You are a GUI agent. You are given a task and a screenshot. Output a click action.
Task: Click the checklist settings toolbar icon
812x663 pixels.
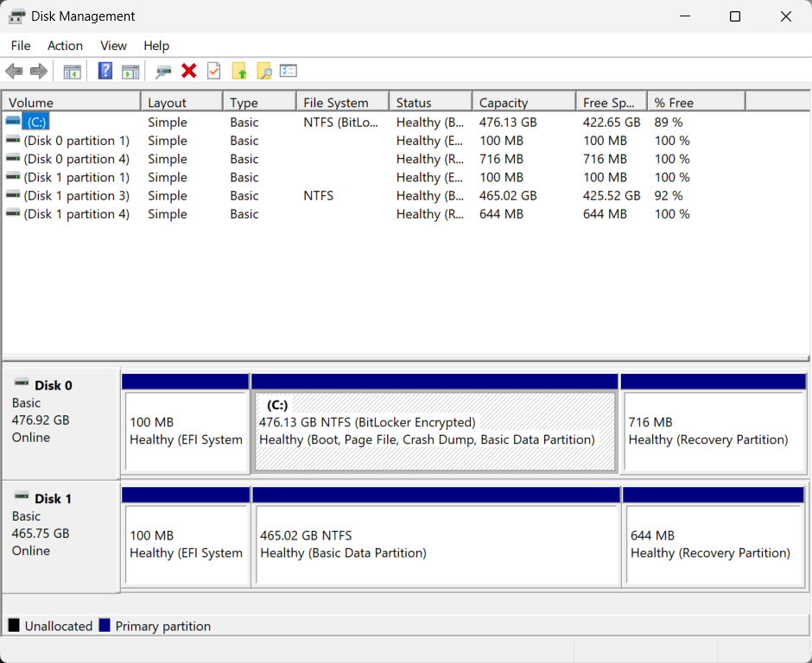point(289,72)
